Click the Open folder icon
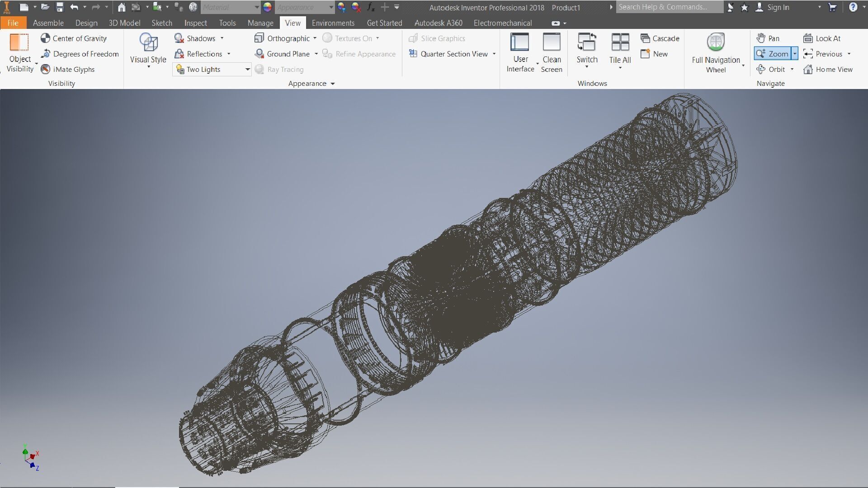Viewport: 868px width, 488px height. pyautogui.click(x=45, y=7)
